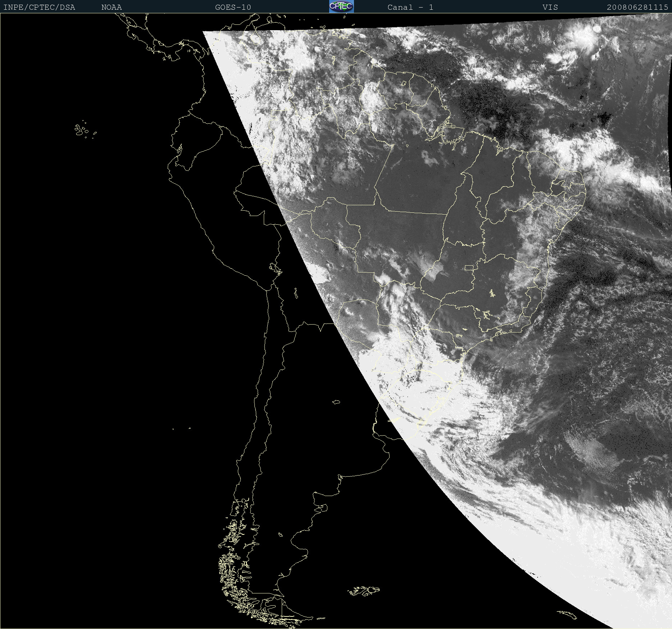Click the NOAA label in header
The image size is (672, 629).
coord(111,7)
